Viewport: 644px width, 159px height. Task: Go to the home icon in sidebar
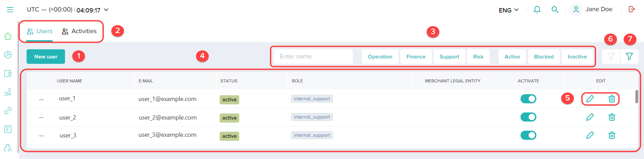point(8,36)
